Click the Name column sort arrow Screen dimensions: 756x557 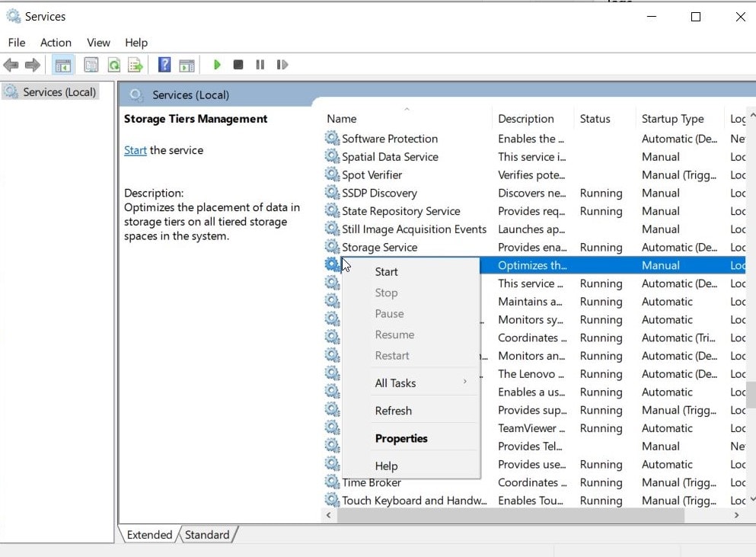click(408, 110)
